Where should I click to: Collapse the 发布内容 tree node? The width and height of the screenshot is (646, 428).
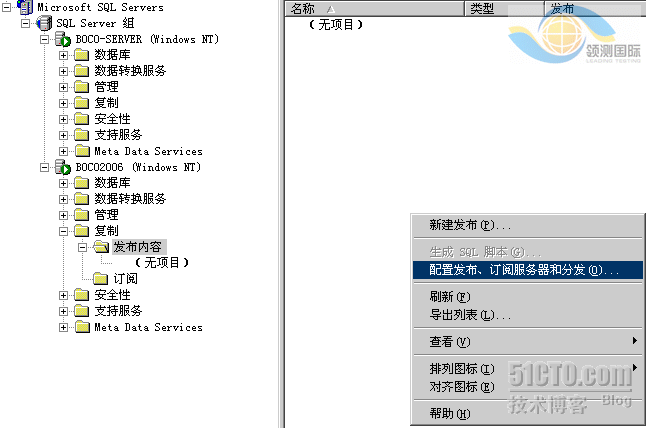pos(83,247)
